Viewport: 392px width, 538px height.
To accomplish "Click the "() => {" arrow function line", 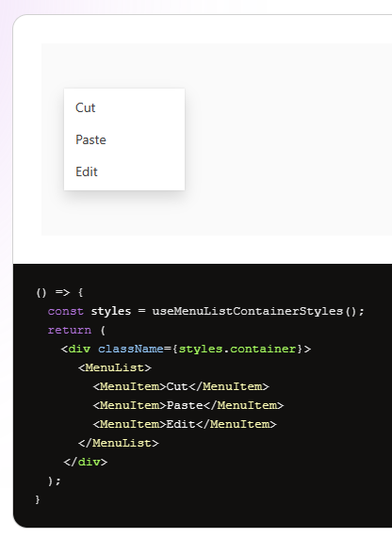I will pos(59,292).
